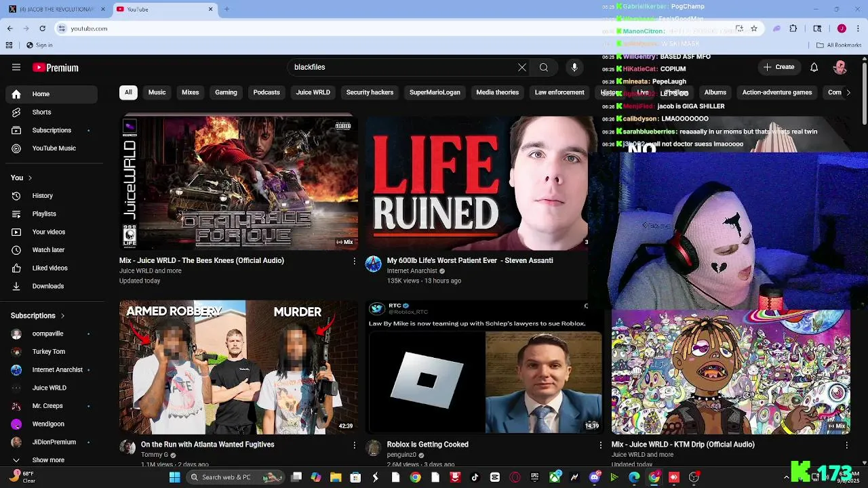Open the notifications bell
The height and width of the screenshot is (488, 868).
coord(814,67)
